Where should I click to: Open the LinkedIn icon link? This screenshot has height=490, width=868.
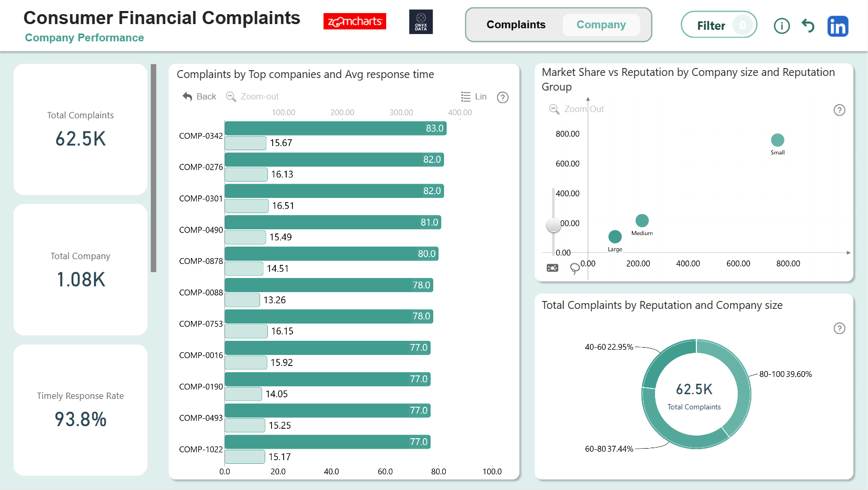838,26
